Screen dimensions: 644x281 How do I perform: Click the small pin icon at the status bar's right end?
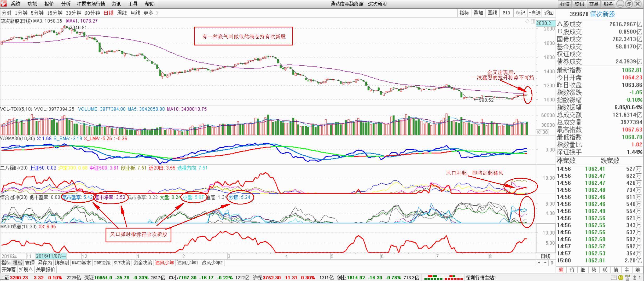[639, 278]
